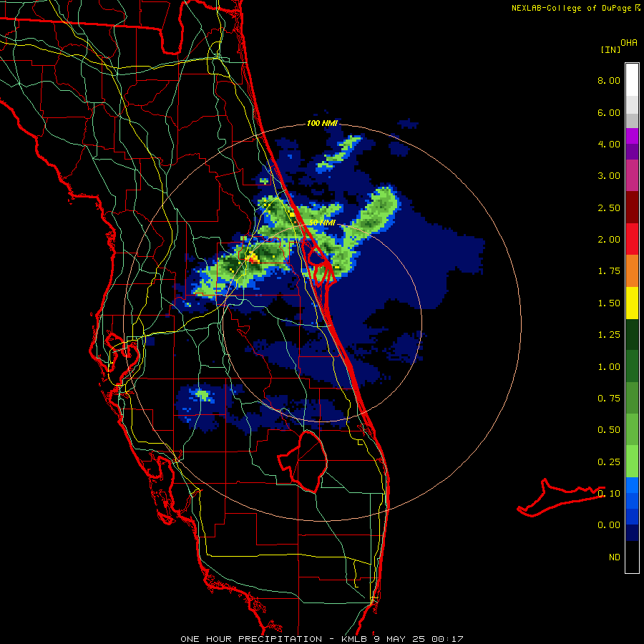Click the magenta legend color block
Viewport: 644px width, 644px height.
pos(632,175)
